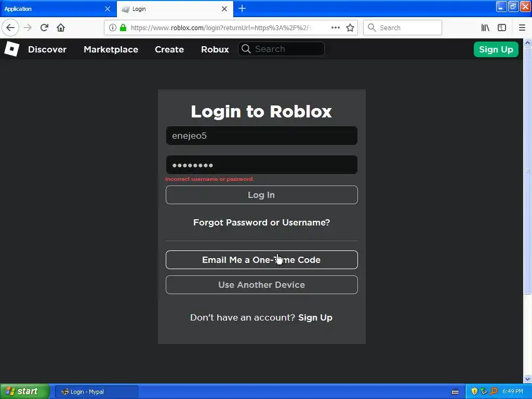Reload the page with the refresh icon
The image size is (532, 399).
(44, 28)
